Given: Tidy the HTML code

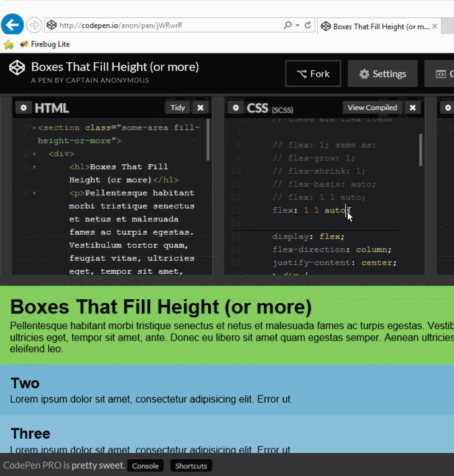Looking at the screenshot, I should [177, 108].
